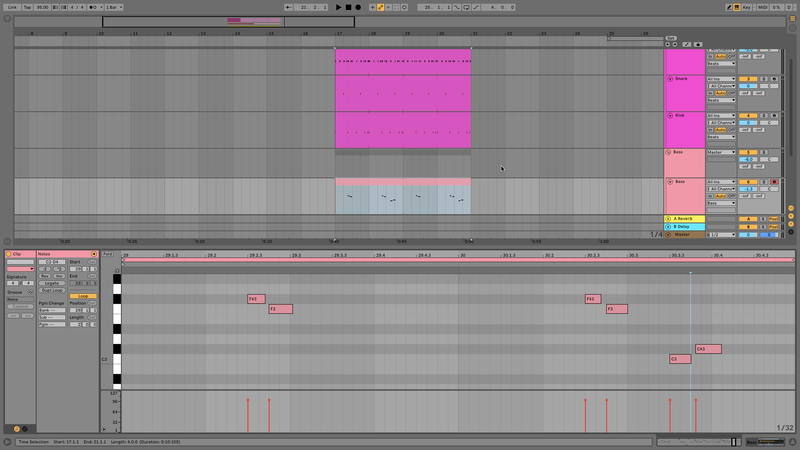The height and width of the screenshot is (450, 800).
Task: Open Snare track All Ins input dropdown
Action: pos(721,79)
